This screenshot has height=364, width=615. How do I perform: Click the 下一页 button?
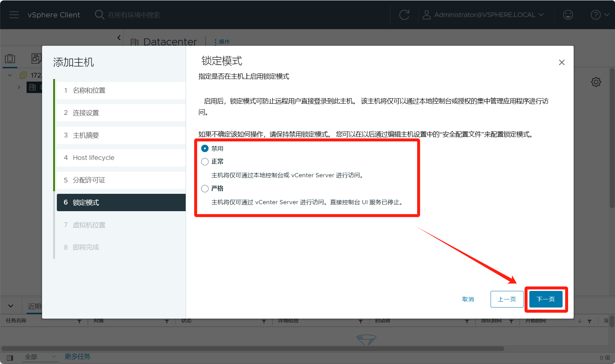pyautogui.click(x=546, y=299)
